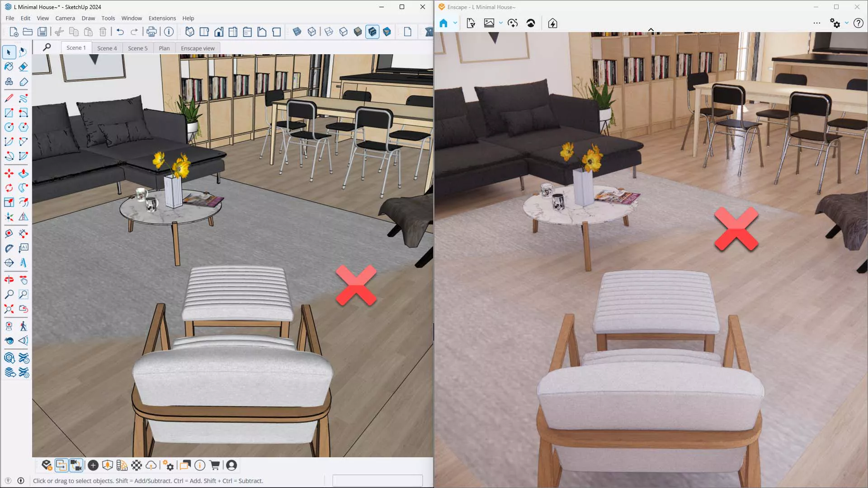Activate the Orbit tool
The image size is (868, 488).
pos(9,280)
